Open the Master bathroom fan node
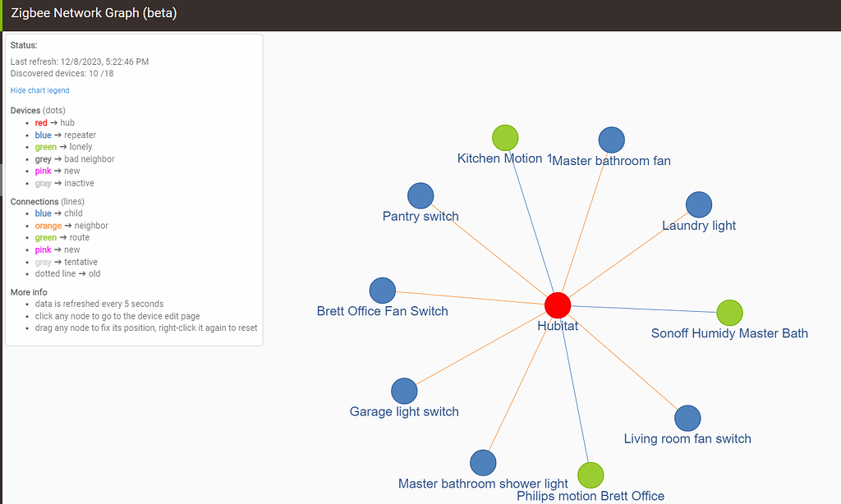Image resolution: width=841 pixels, height=504 pixels. [611, 140]
